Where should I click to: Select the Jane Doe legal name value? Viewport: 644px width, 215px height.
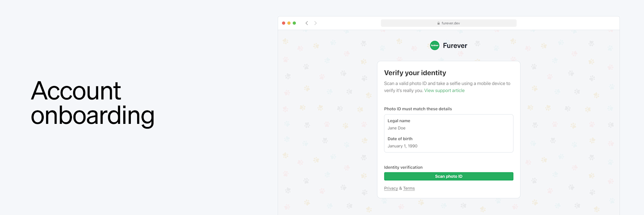click(396, 128)
